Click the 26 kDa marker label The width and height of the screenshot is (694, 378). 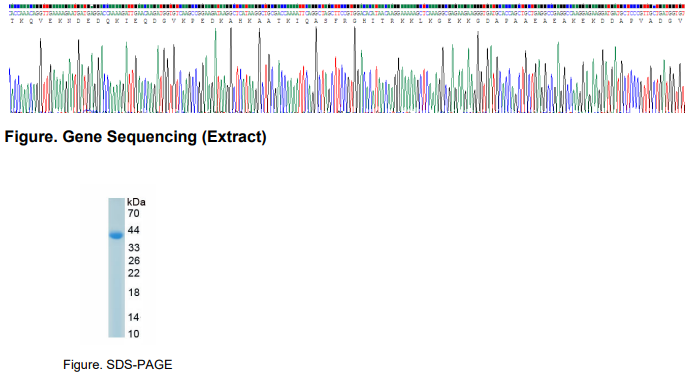[134, 261]
